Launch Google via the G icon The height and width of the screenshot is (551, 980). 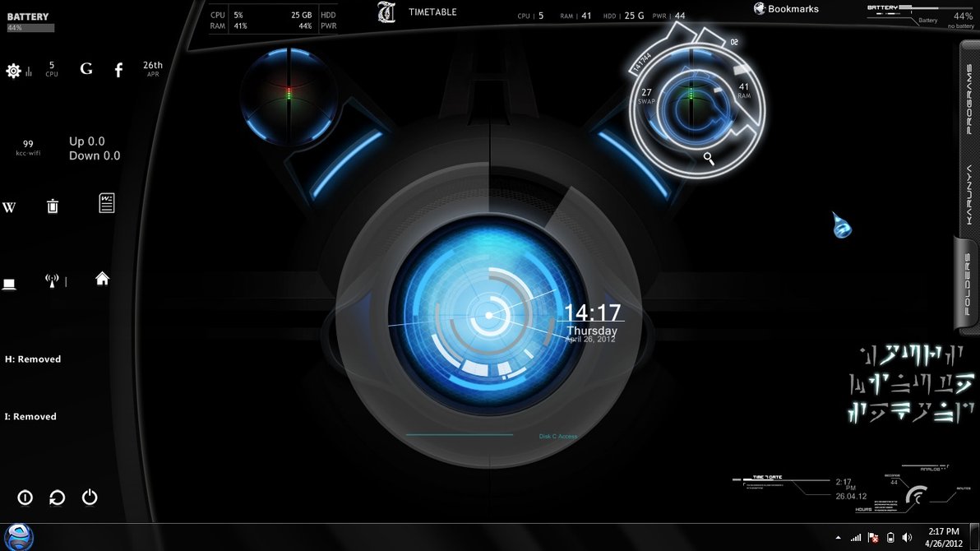click(86, 69)
